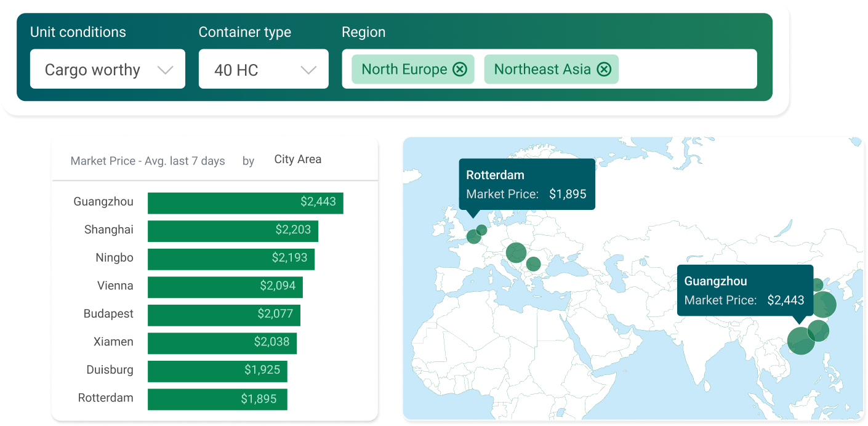Pick the Vienna $2,094 bar
The width and height of the screenshot is (868, 426).
click(x=225, y=286)
